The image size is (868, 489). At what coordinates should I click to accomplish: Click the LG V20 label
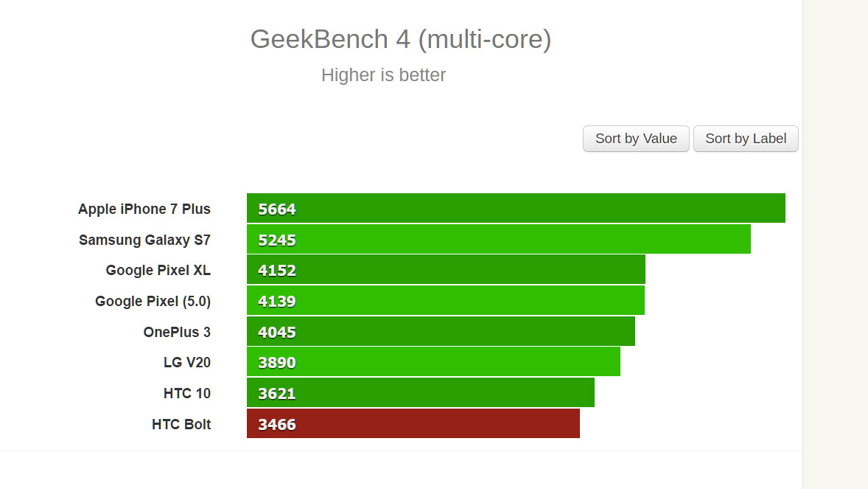[x=187, y=362]
